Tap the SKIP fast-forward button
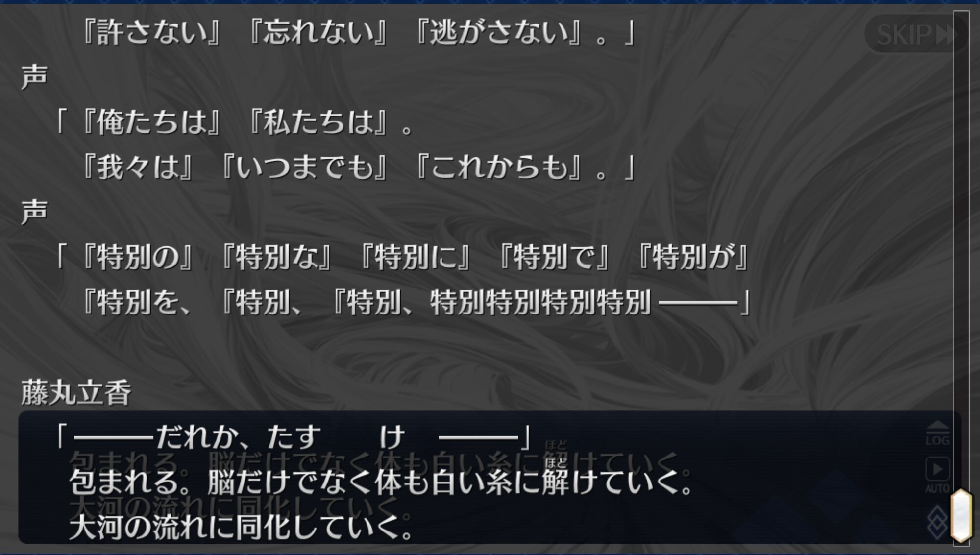Image resolution: width=980 pixels, height=555 pixels. click(x=916, y=34)
